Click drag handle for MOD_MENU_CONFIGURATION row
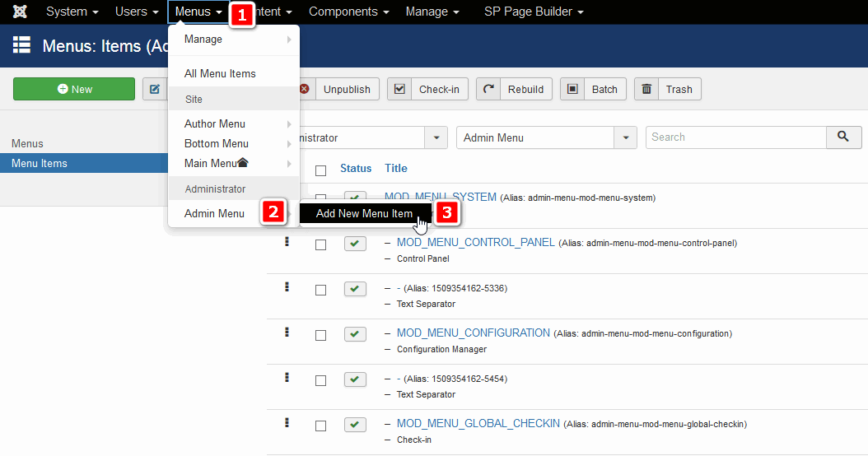 287,332
